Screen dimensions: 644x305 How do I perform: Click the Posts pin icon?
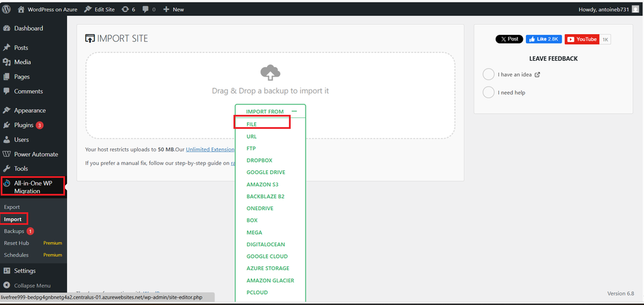click(x=6, y=48)
